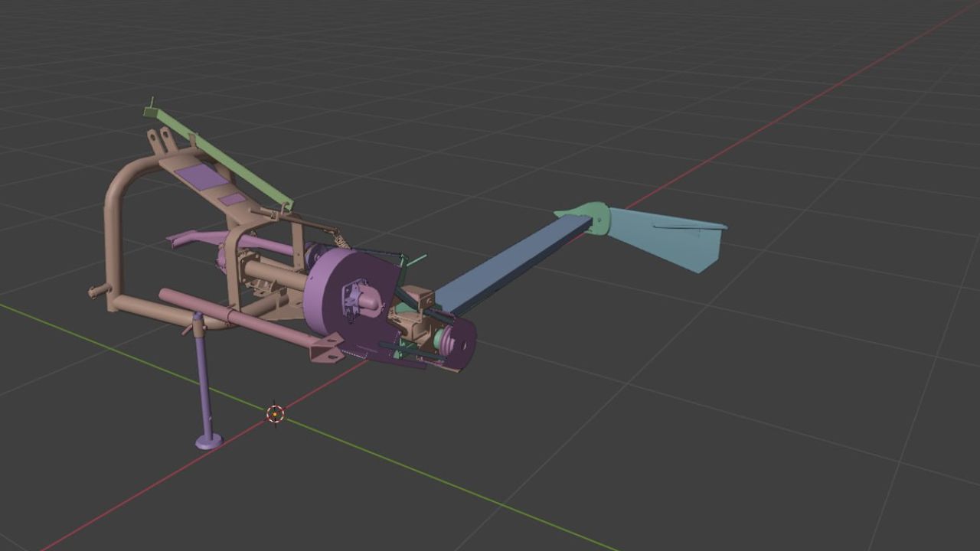The width and height of the screenshot is (980, 551).
Task: Select the light blue swath board plate
Action: point(663,236)
